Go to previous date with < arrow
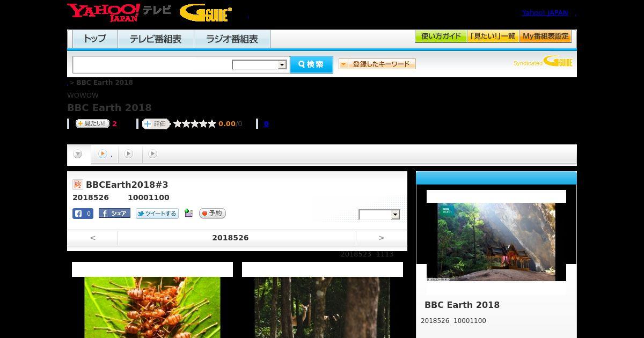The image size is (644, 338). [x=93, y=238]
